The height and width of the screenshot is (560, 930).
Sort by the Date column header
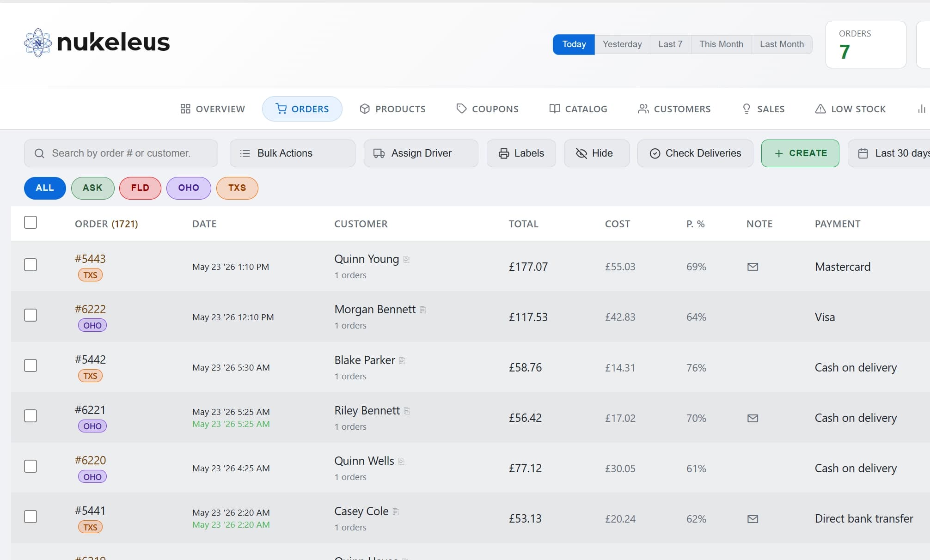[204, 224]
